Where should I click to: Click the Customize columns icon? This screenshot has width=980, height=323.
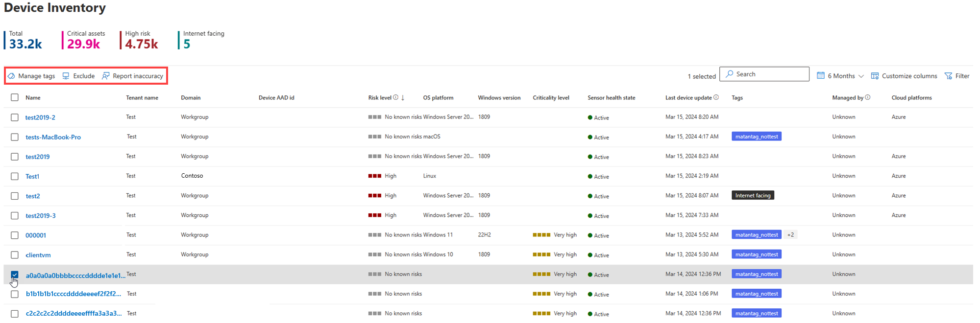[875, 76]
